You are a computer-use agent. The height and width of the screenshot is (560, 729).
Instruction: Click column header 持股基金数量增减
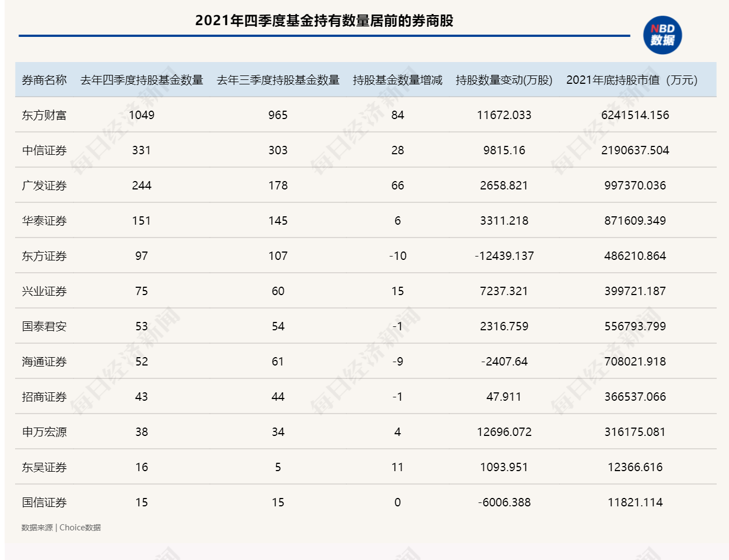pos(397,80)
